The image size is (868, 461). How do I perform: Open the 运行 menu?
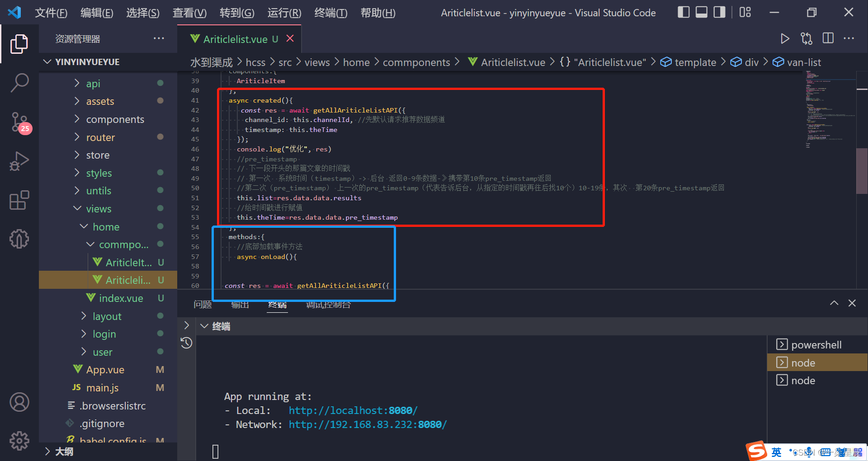(x=284, y=13)
